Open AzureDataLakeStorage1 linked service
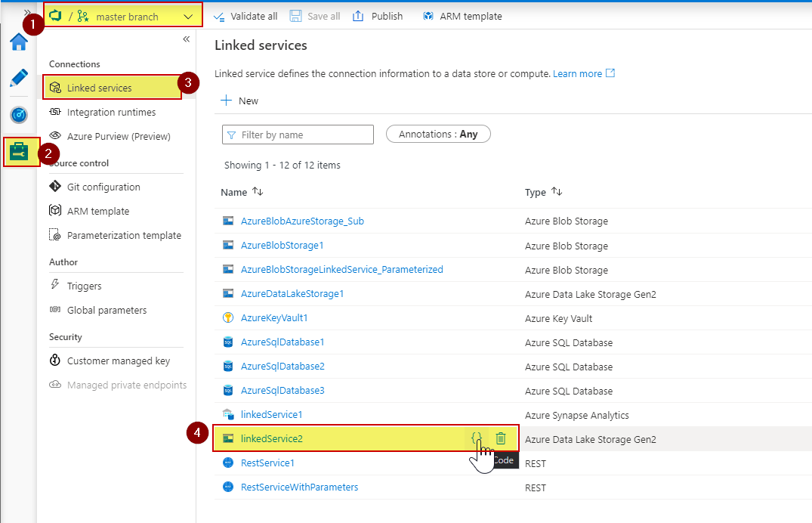The image size is (812, 523). pyautogui.click(x=292, y=294)
